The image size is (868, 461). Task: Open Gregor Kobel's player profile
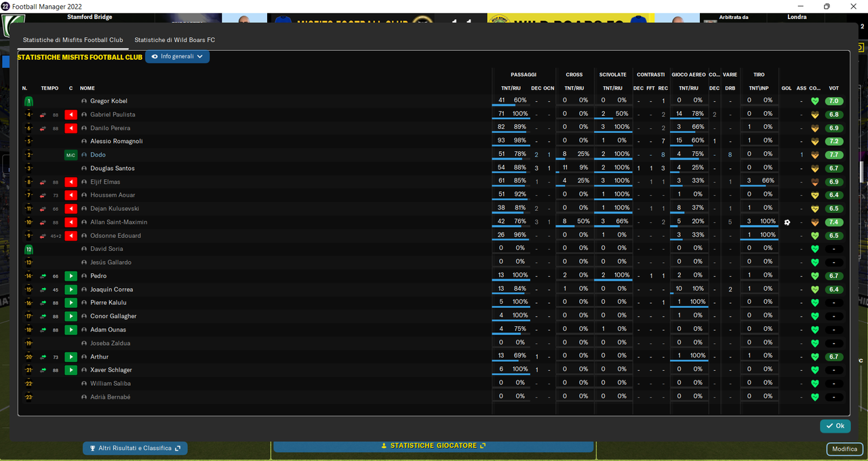(x=108, y=101)
